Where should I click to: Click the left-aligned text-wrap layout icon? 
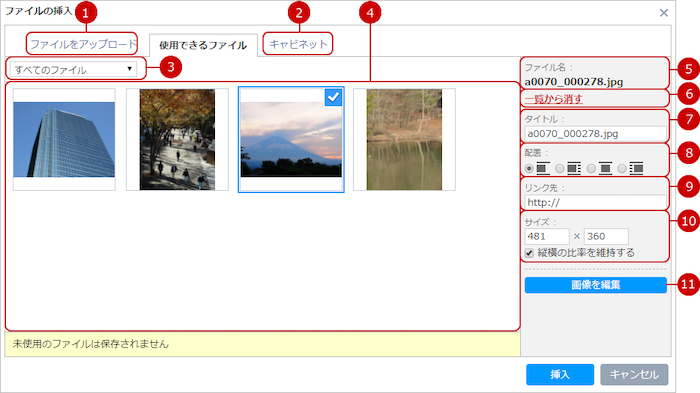(x=574, y=168)
